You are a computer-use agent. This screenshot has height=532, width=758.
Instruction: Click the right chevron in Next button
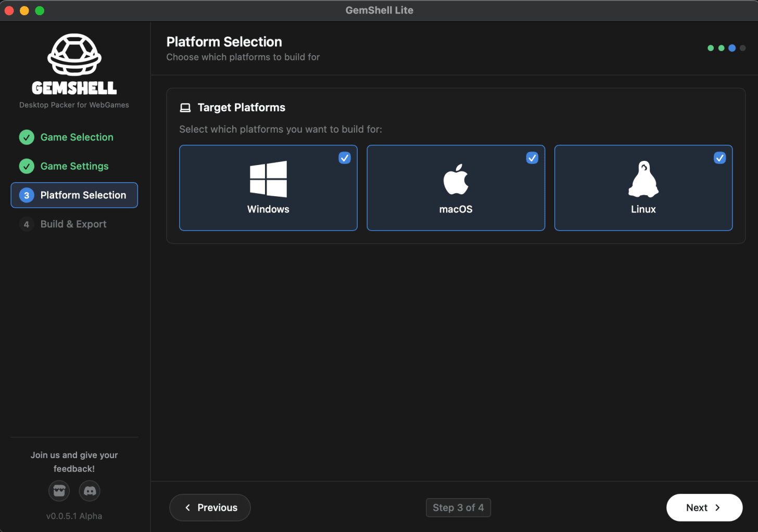coord(717,508)
